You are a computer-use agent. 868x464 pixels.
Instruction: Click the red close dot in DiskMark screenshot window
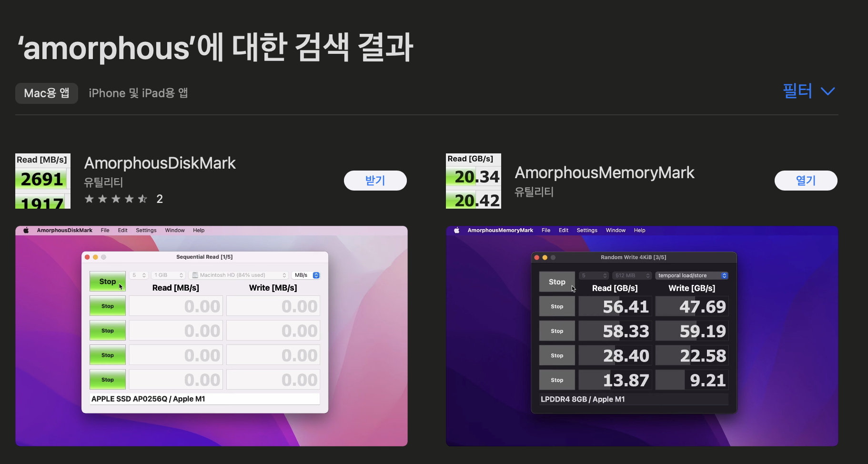[x=87, y=257]
